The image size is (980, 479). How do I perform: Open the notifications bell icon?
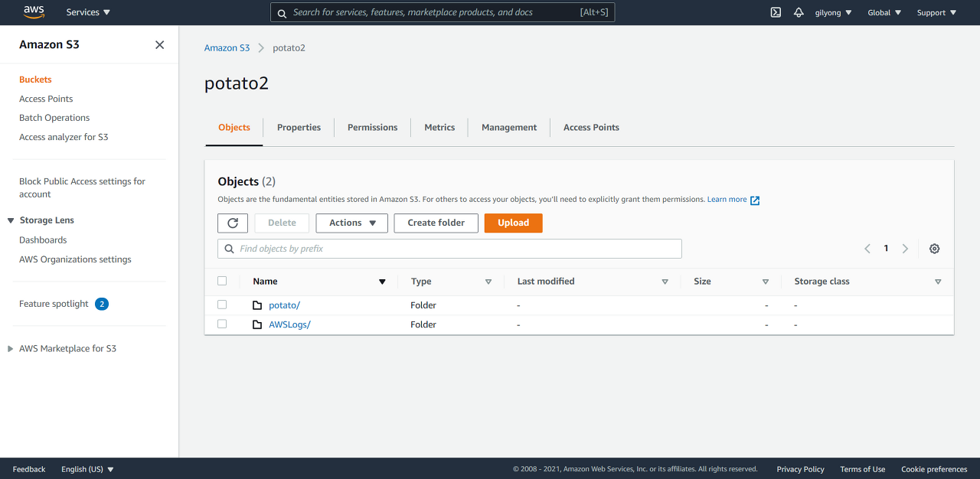click(799, 12)
